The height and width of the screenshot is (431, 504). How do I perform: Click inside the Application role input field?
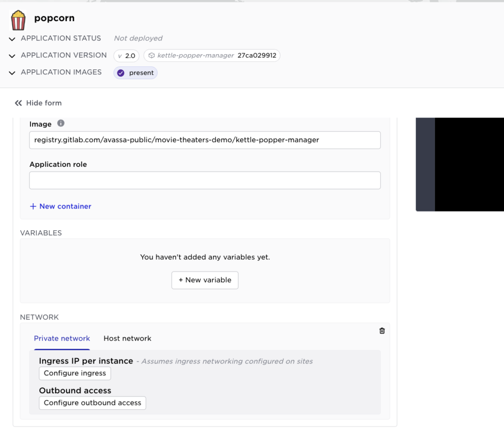pyautogui.click(x=205, y=180)
